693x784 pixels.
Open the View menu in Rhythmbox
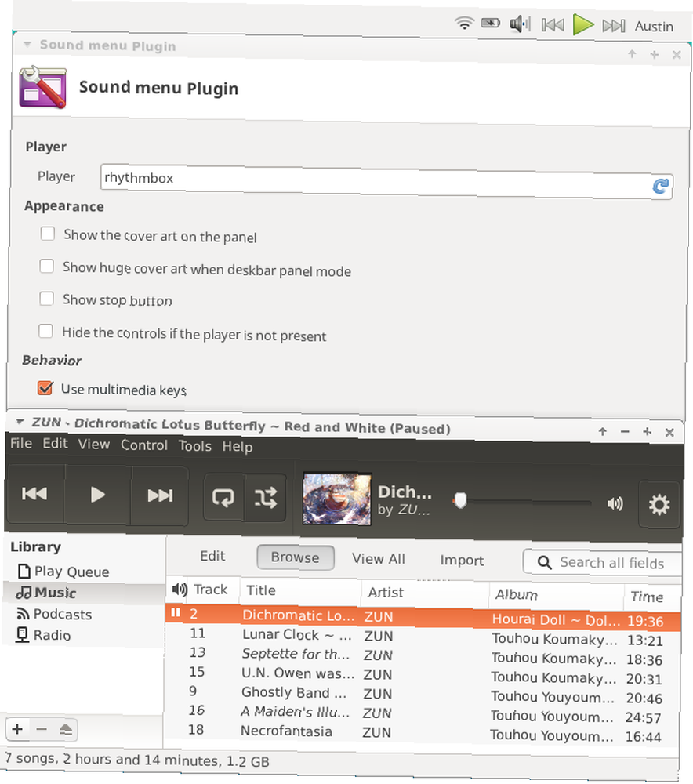(x=93, y=444)
